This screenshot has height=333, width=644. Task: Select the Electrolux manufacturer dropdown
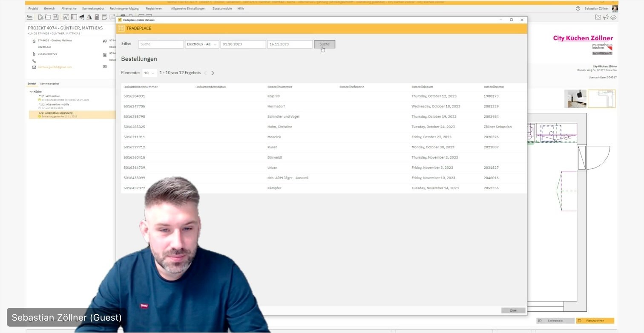[201, 43]
